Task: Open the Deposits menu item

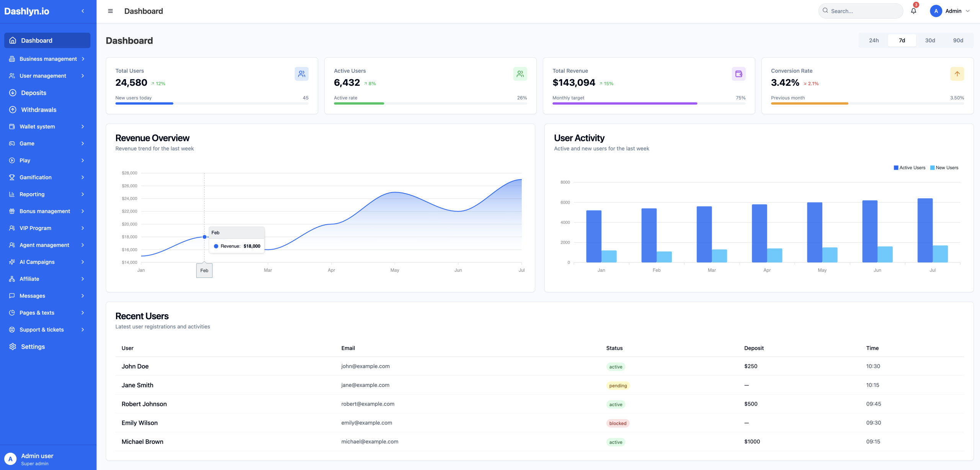Action: tap(34, 93)
